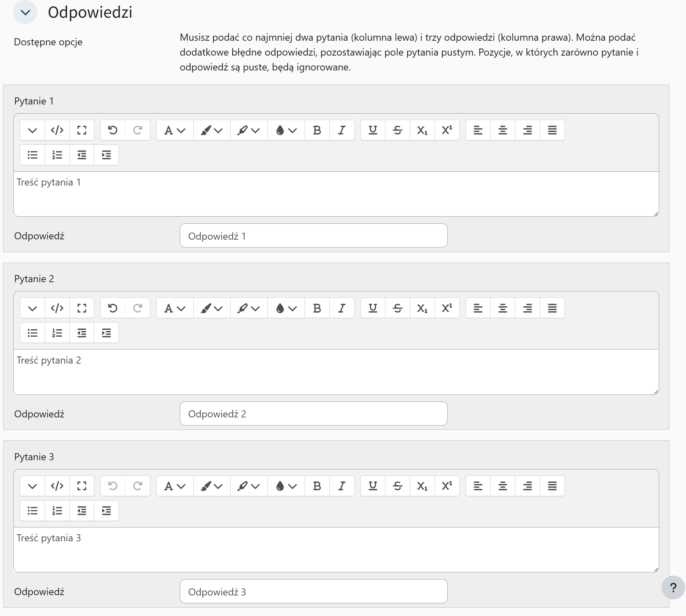Viewport: 686px width, 616px height.
Task: Click into the Treść pytania 2 text area
Action: (x=336, y=372)
